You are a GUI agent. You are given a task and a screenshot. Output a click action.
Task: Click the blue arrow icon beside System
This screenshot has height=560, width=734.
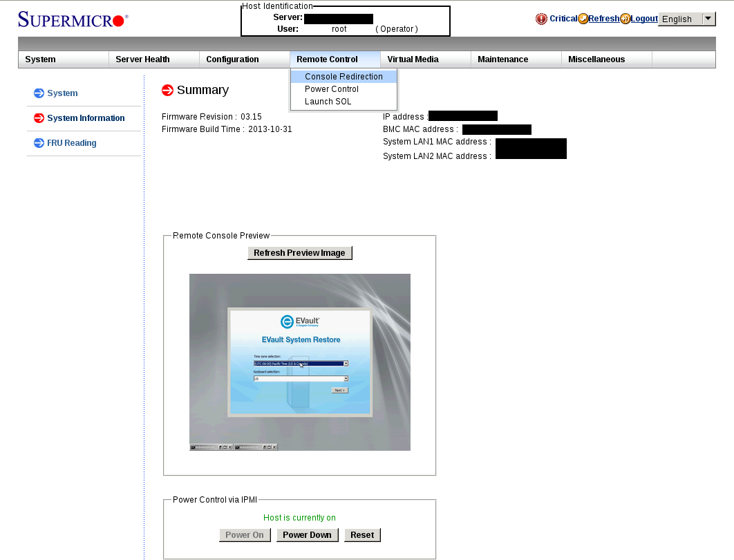[39, 93]
